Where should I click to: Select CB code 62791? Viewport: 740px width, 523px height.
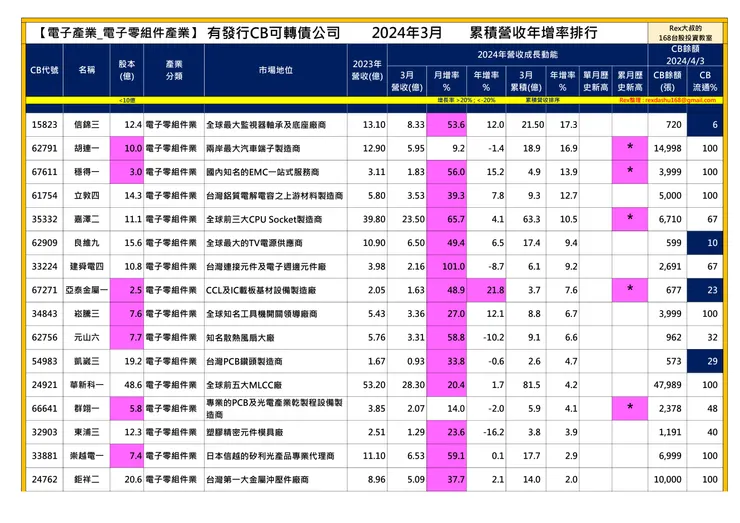[x=44, y=149]
